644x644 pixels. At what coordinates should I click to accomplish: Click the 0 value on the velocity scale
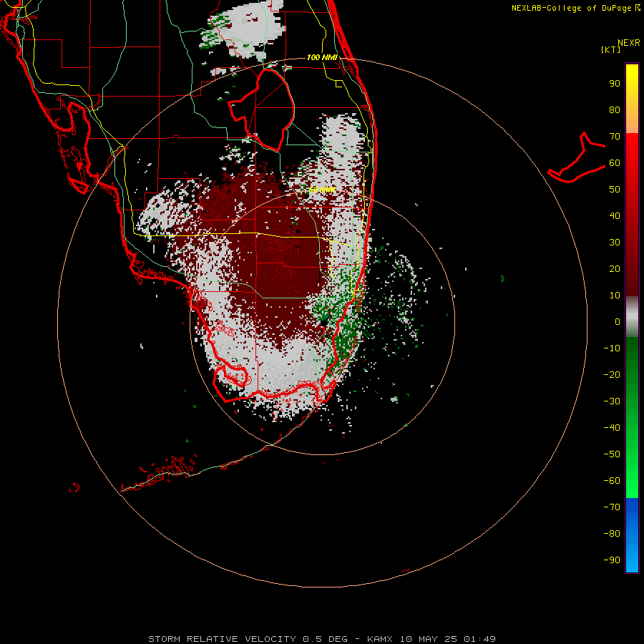(618, 322)
